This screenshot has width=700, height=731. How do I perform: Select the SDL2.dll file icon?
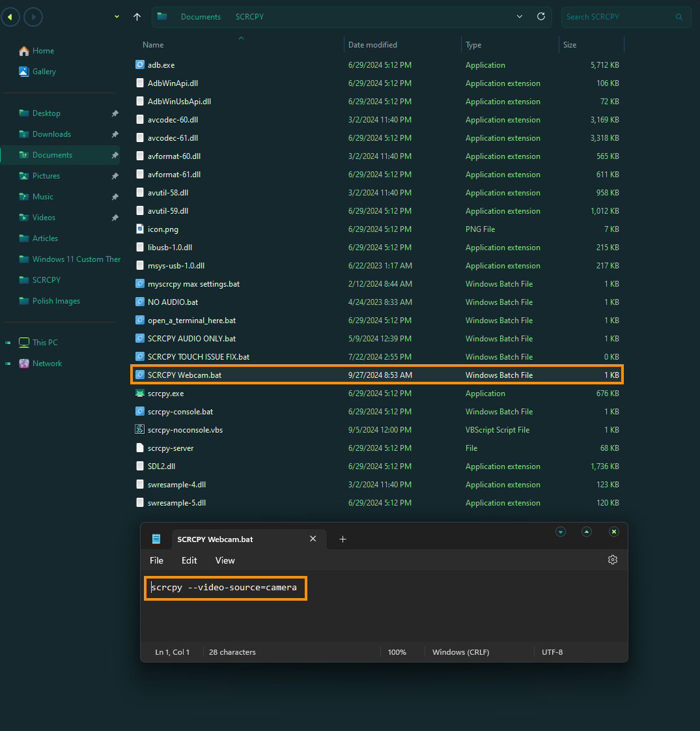[x=140, y=466]
